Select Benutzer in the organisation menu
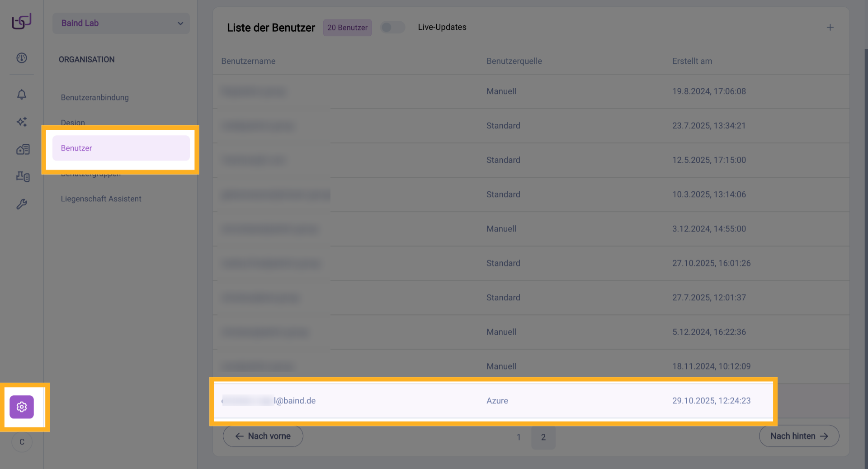868x469 pixels. (x=121, y=148)
